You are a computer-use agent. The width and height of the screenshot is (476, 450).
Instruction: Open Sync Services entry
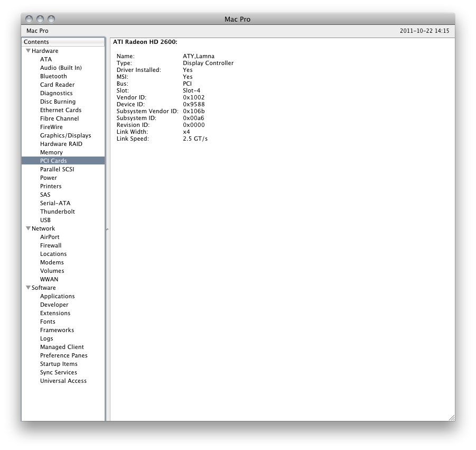click(x=59, y=372)
